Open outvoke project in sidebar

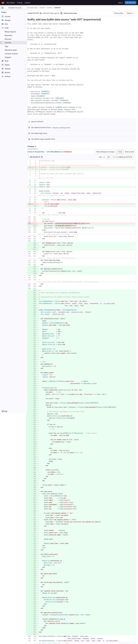tap(14, 17)
